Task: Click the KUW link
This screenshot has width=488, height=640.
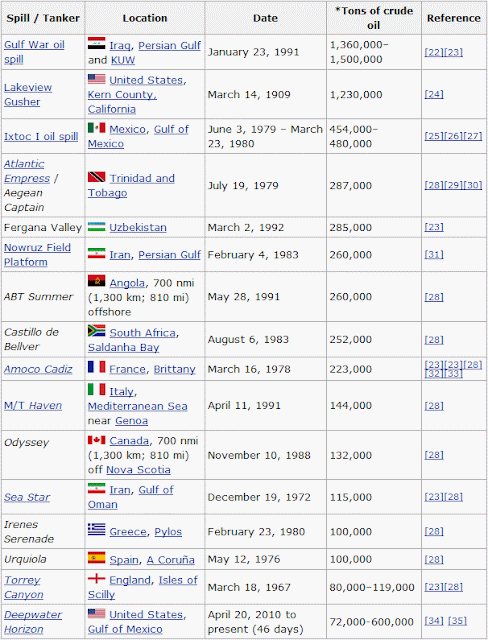Action: (123, 60)
